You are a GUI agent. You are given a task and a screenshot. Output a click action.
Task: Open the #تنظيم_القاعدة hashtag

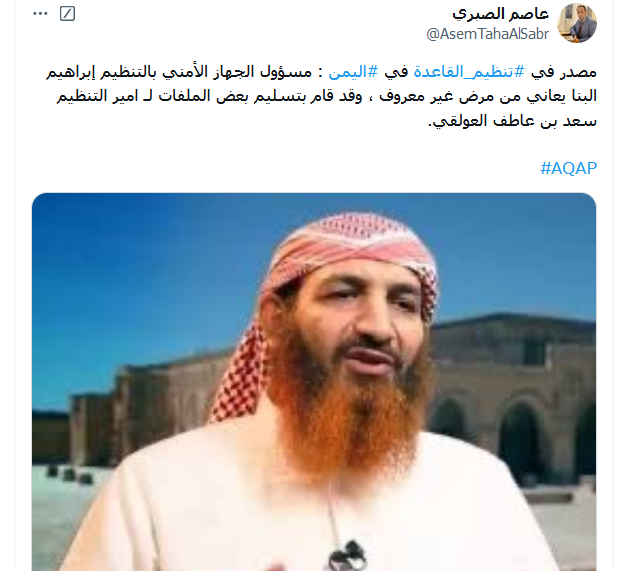(x=469, y=72)
